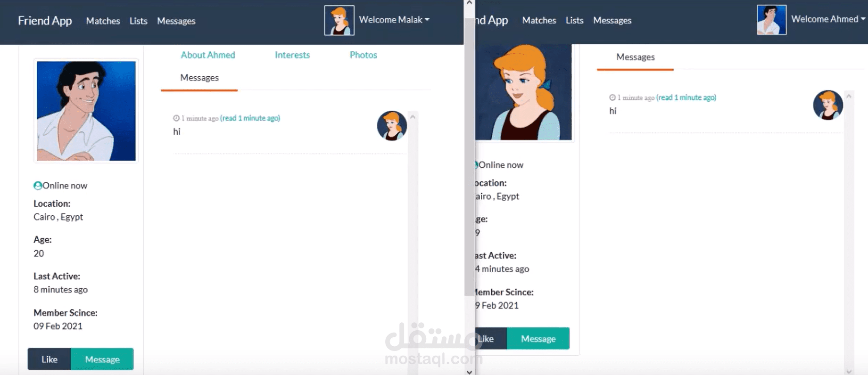Click the Friend App logo in Malak's window
Viewport: 868px width, 375px height.
(x=45, y=21)
